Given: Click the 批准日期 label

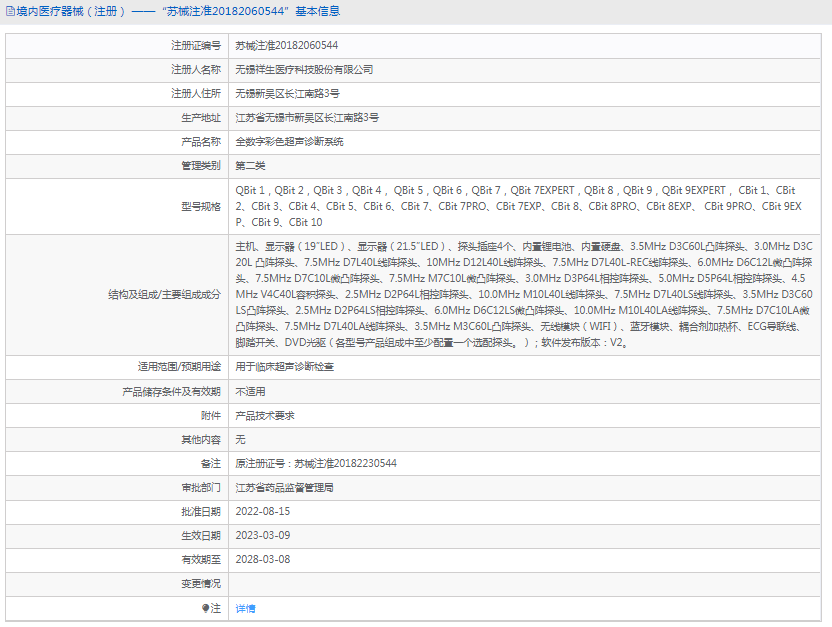Looking at the screenshot, I should (x=201, y=511).
